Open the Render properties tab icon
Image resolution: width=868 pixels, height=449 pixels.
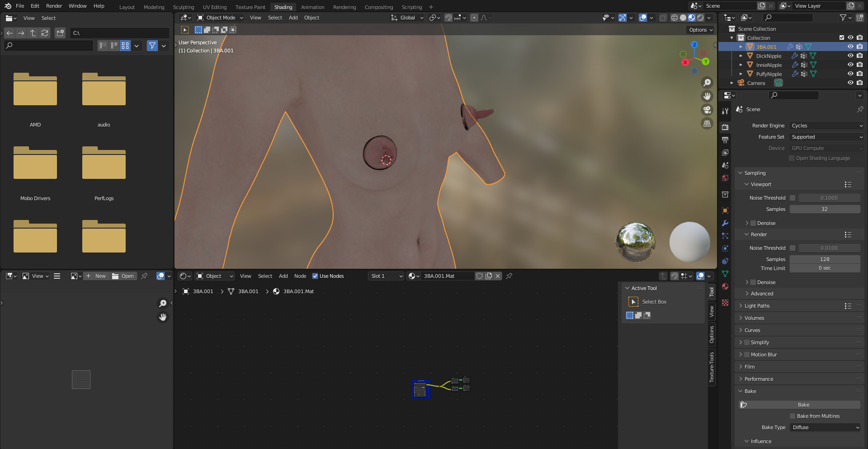click(725, 127)
